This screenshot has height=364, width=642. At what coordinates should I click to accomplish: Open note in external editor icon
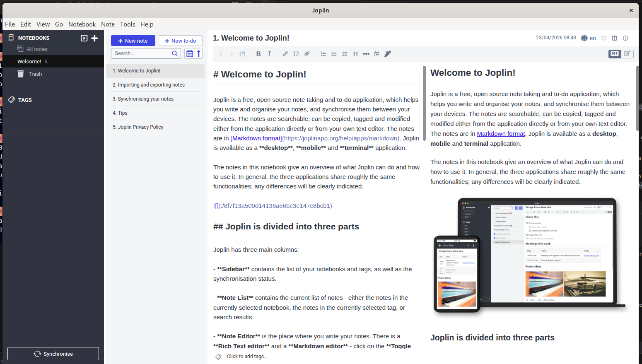click(x=242, y=54)
